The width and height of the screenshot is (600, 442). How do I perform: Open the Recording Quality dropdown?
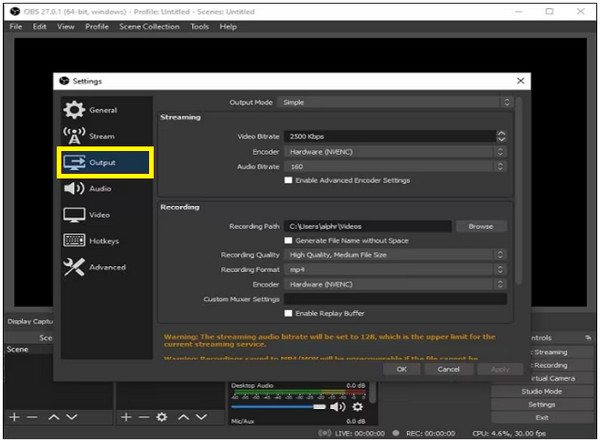tap(395, 255)
